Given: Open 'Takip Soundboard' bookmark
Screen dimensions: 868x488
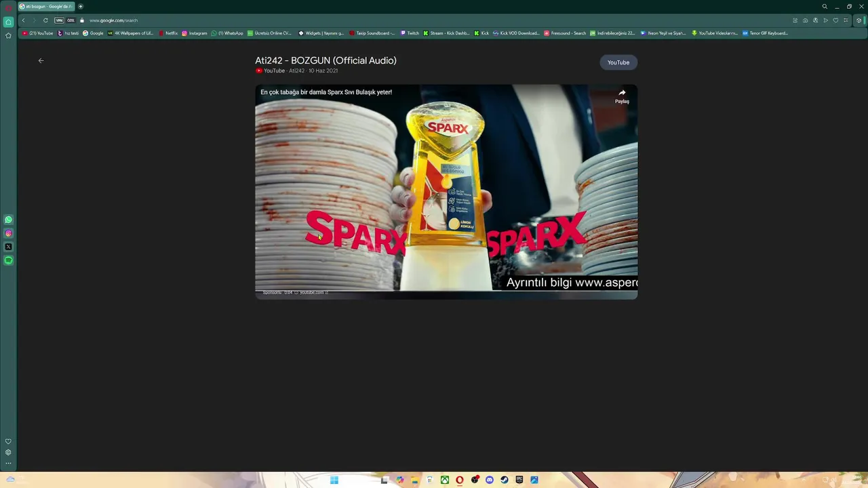Looking at the screenshot, I should coord(372,33).
